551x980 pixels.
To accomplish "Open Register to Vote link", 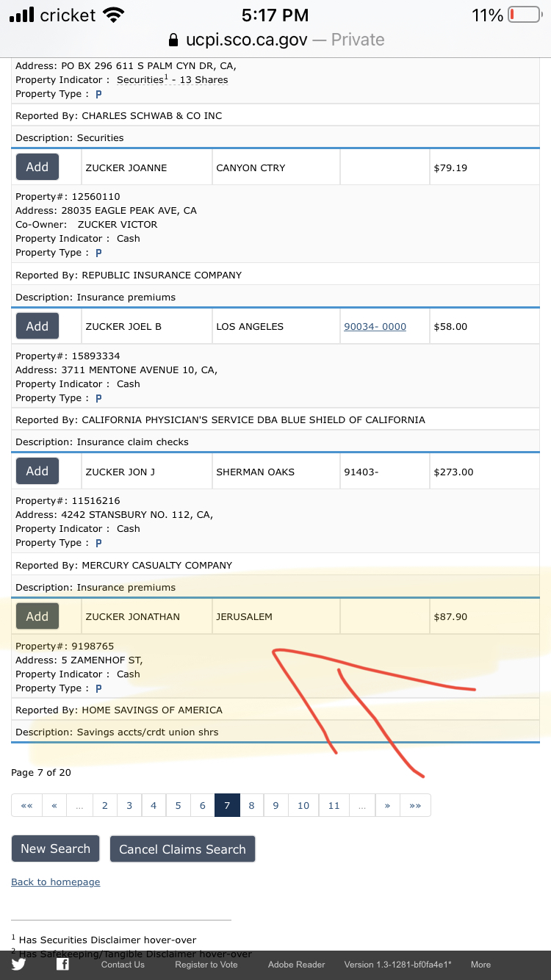I will tap(206, 965).
